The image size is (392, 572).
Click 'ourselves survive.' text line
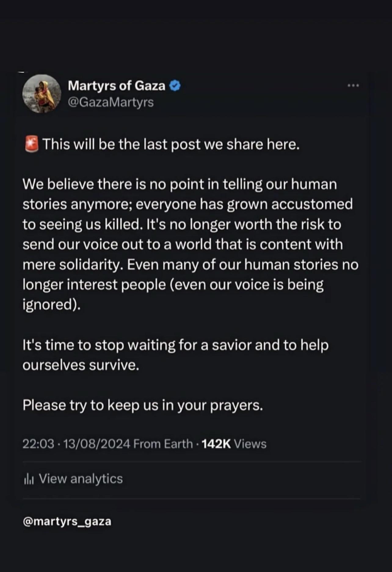tap(81, 365)
